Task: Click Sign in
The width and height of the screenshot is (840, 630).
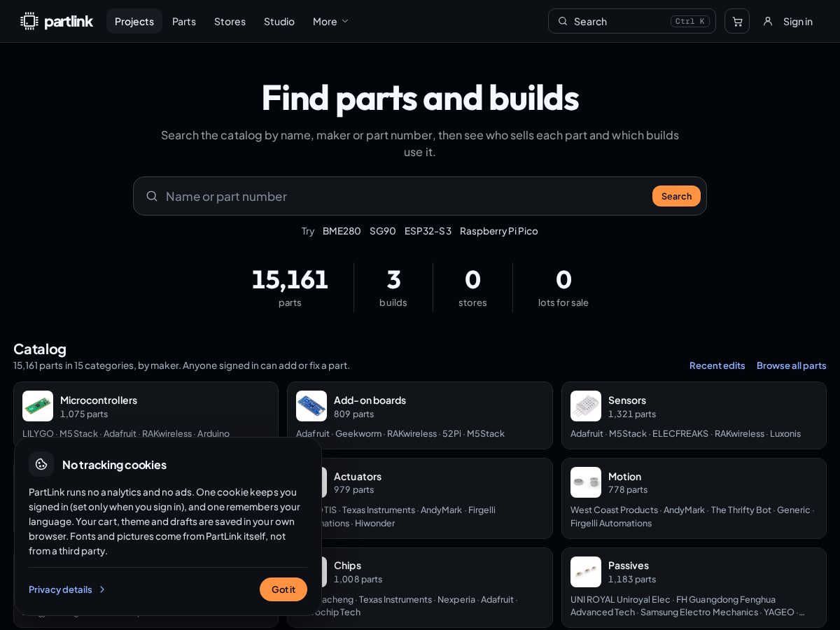Action: click(x=797, y=21)
